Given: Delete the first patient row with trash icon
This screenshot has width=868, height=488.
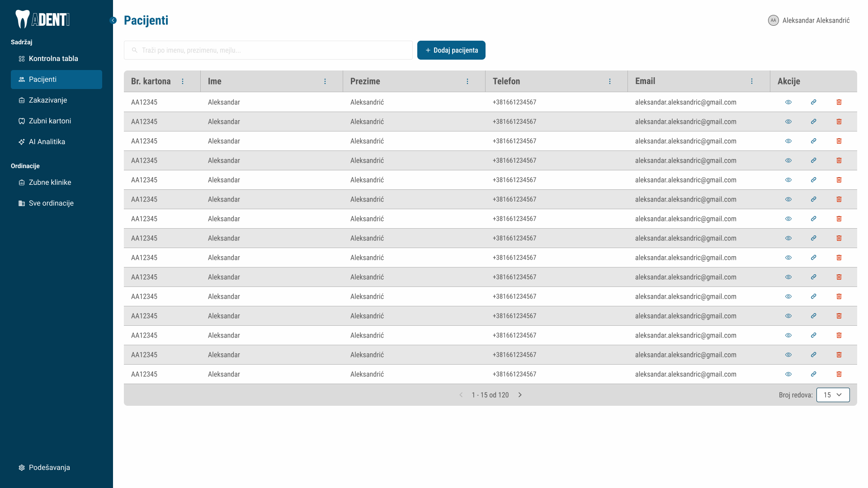Looking at the screenshot, I should coord(839,102).
